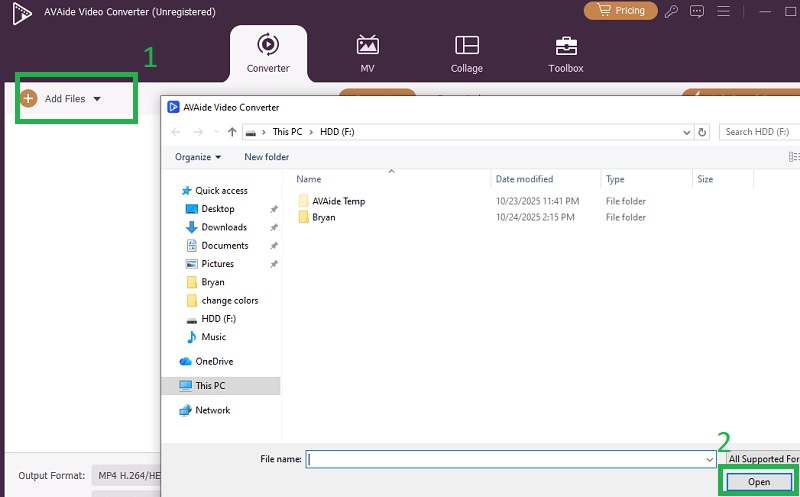Go to the Toolbox tab

[566, 54]
